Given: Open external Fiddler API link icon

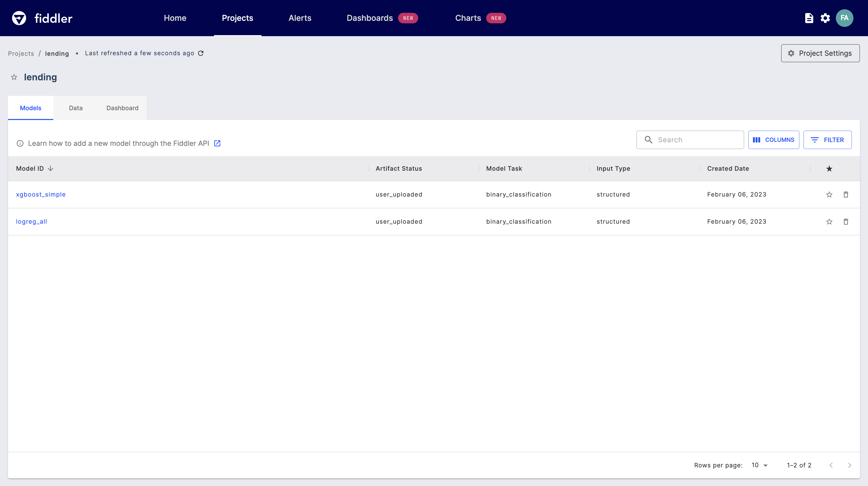Looking at the screenshot, I should tap(217, 144).
